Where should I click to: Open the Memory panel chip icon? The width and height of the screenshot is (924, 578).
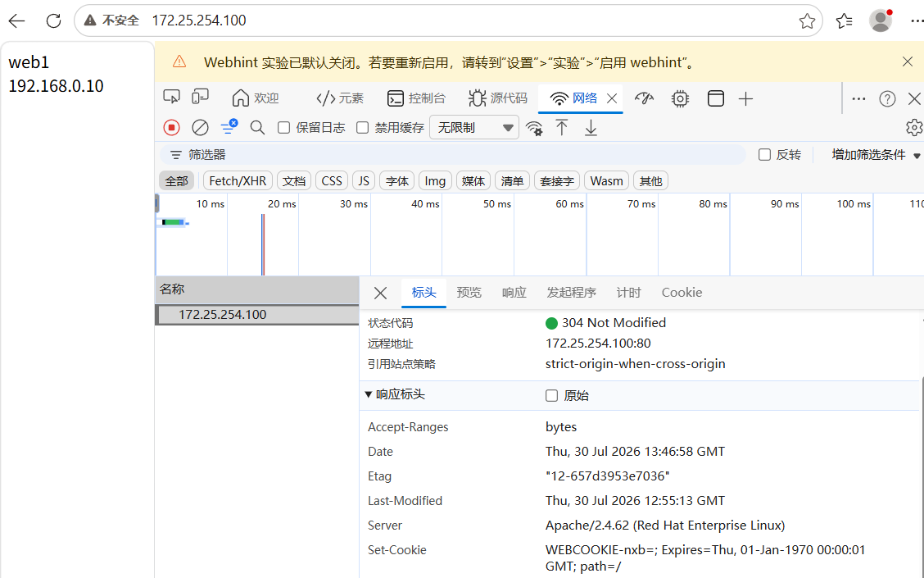680,98
